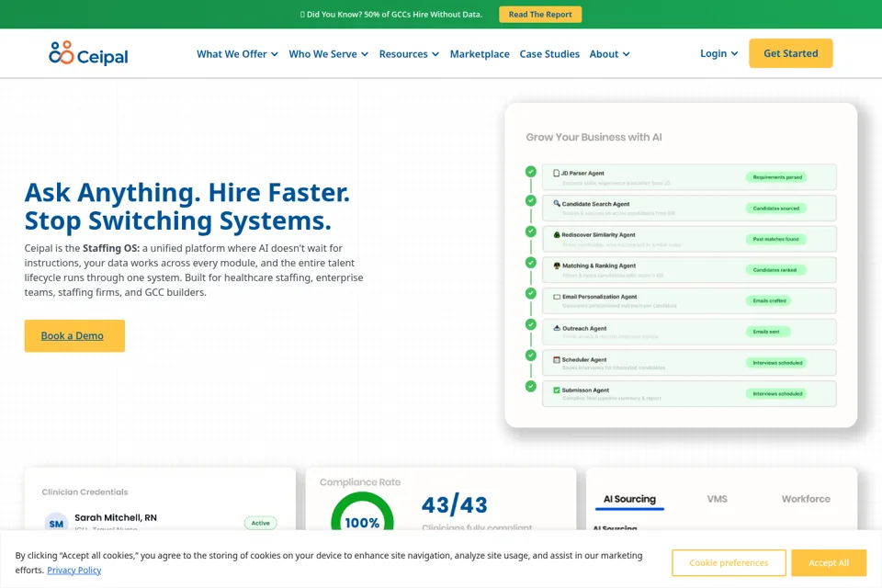This screenshot has height=588, width=882.
Task: Click the Emails crafted badge
Action: [769, 300]
